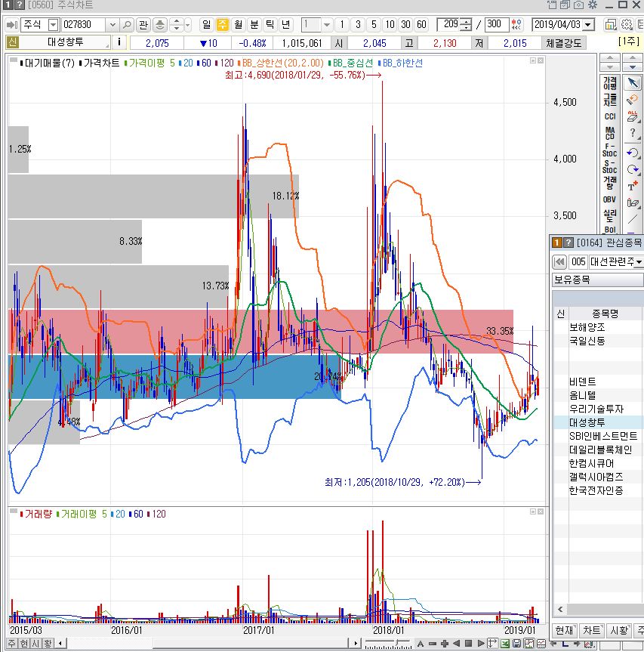Click the reverse play triangle in bottom bar
Viewport: 644px width, 652px height.
click(x=457, y=644)
